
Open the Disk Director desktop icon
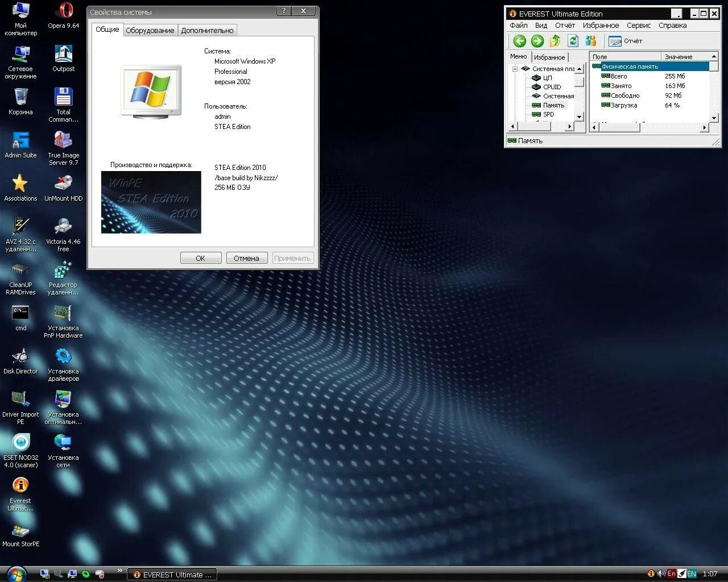tap(20, 361)
